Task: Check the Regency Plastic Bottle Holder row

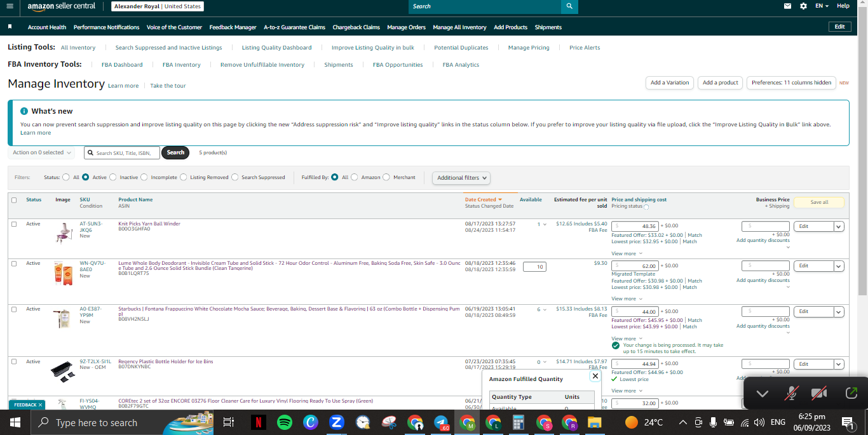Action: pos(14,362)
